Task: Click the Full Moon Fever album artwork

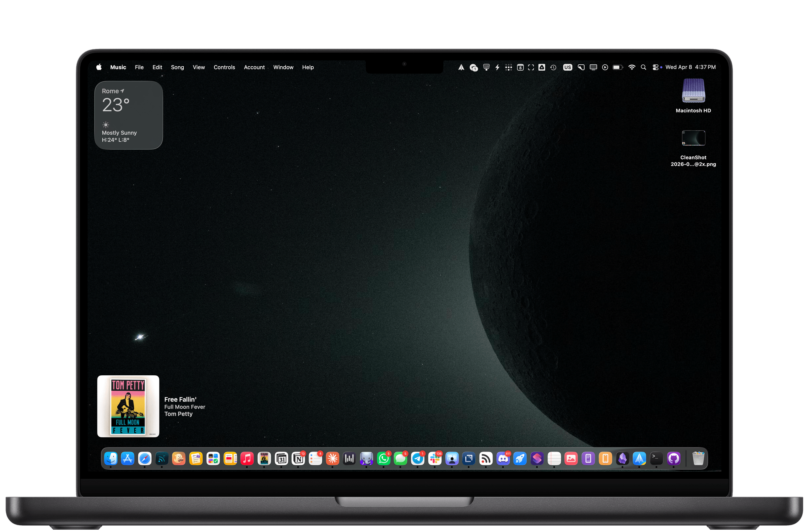Action: (128, 406)
